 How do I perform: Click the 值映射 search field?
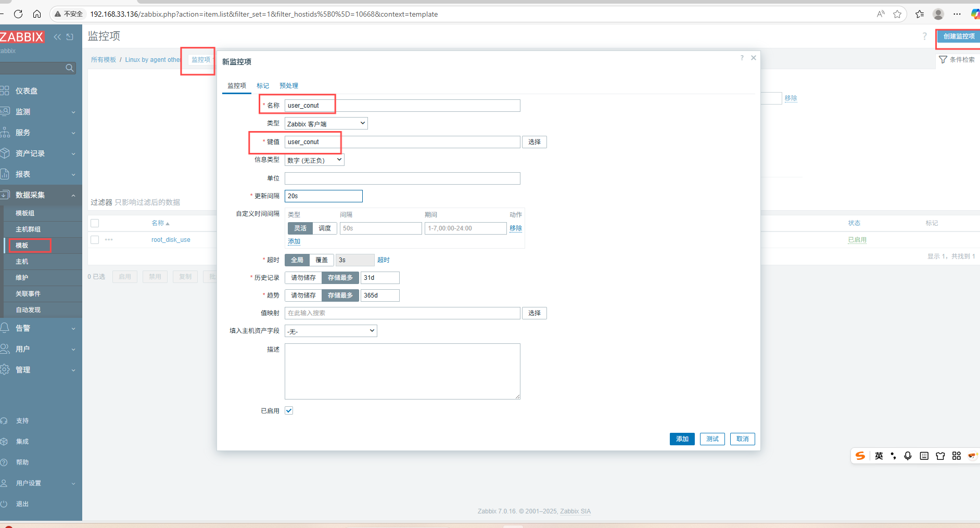402,313
